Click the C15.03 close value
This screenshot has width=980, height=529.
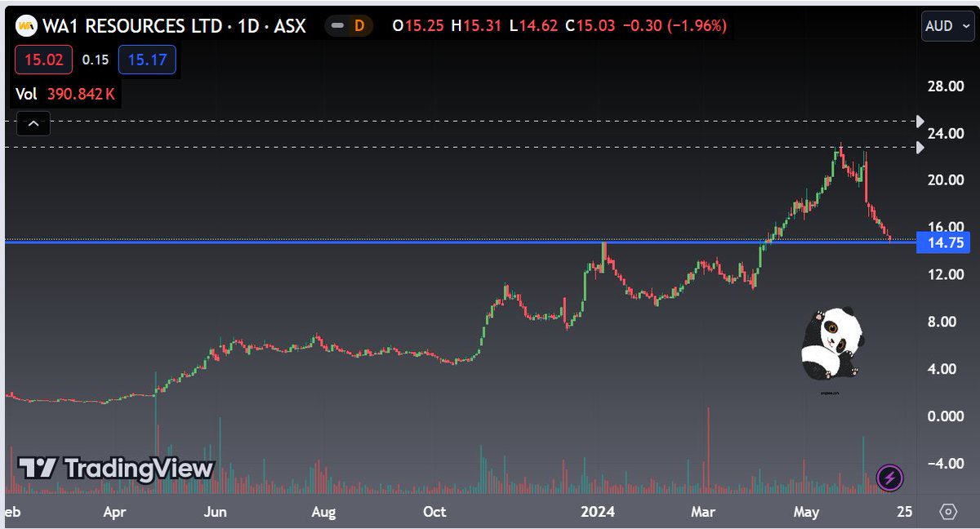(x=590, y=26)
